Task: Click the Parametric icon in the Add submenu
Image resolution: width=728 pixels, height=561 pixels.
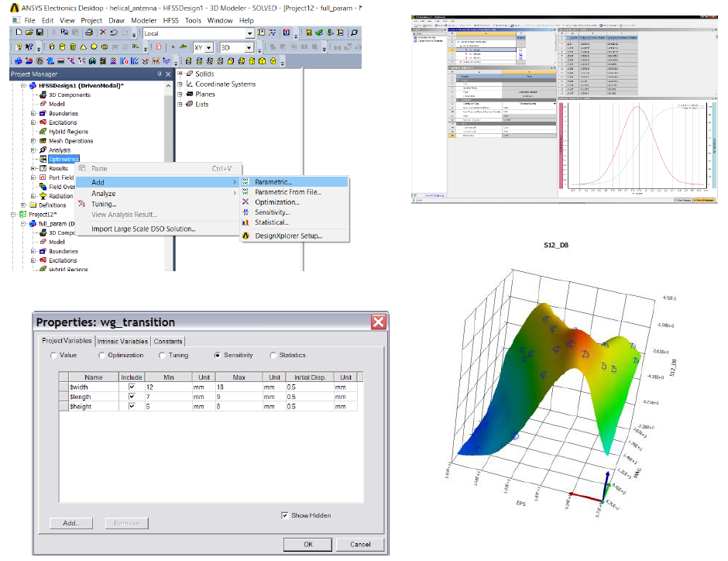Action: (246, 182)
